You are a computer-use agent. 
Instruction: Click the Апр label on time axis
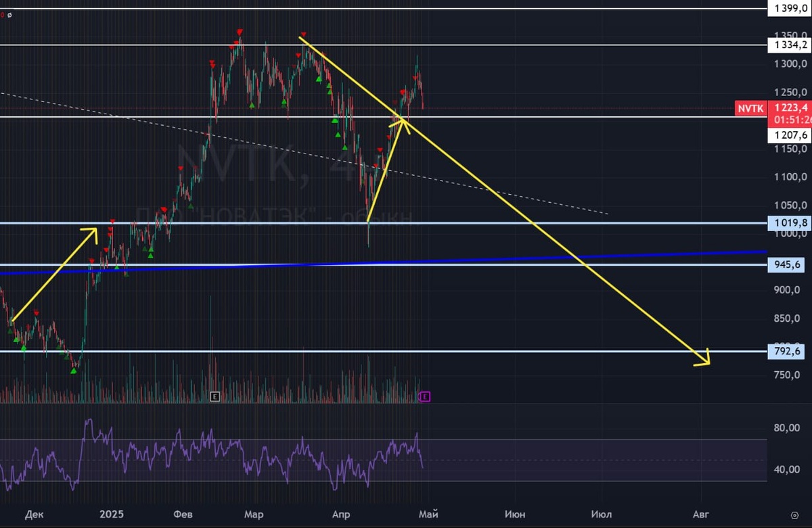click(341, 515)
